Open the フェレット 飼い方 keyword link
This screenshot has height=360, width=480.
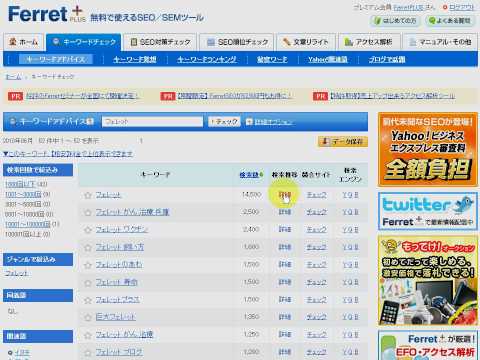[x=120, y=247]
